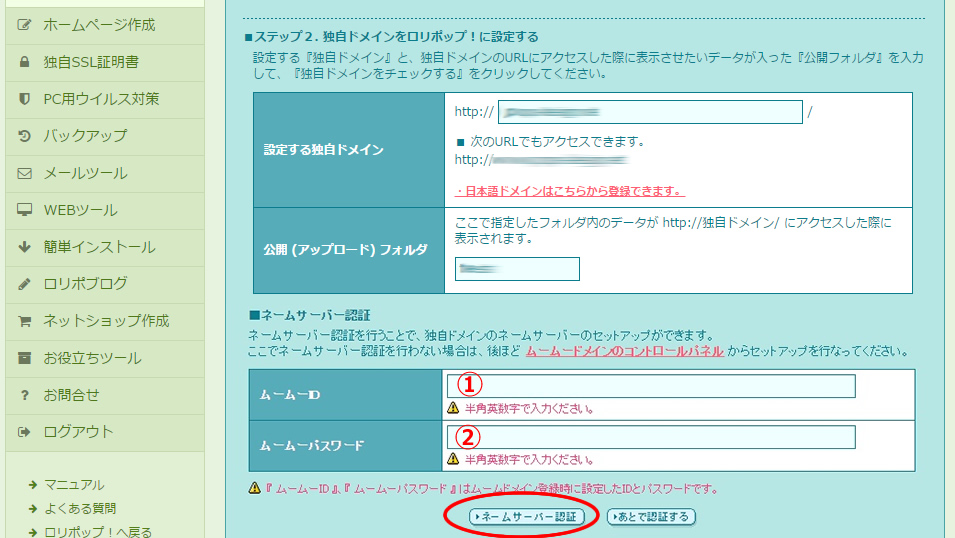
Task: Go to the バックアップ menu item
Action: 105,136
